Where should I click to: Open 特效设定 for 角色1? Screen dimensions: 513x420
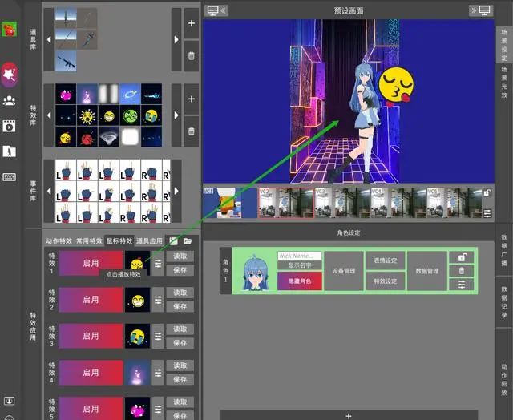[386, 281]
